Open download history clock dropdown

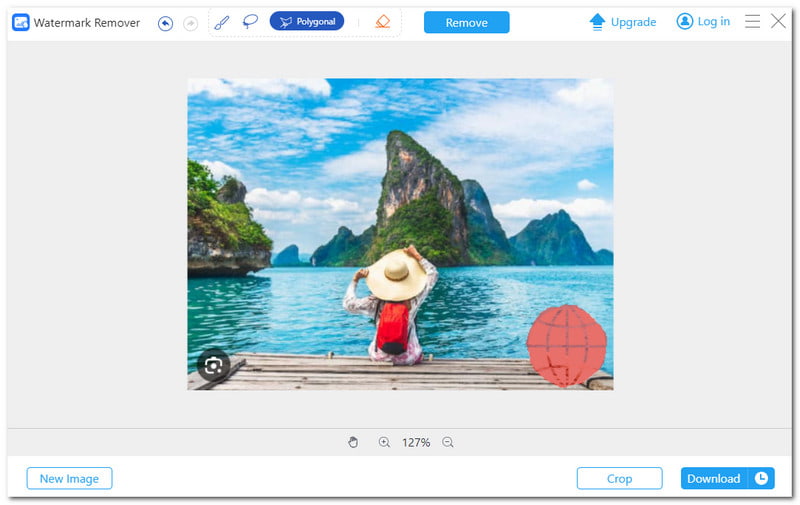pyautogui.click(x=762, y=479)
